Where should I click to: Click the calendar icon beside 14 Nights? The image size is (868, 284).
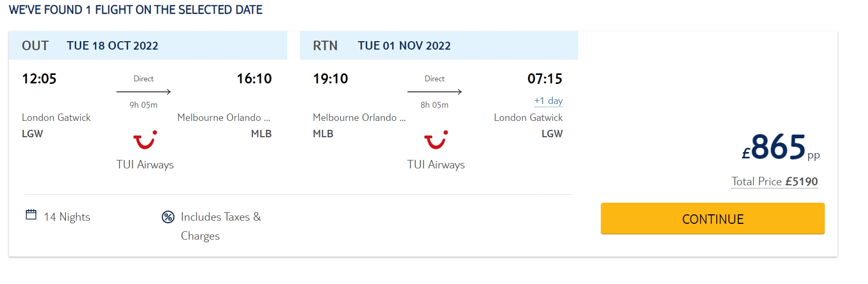click(x=31, y=215)
